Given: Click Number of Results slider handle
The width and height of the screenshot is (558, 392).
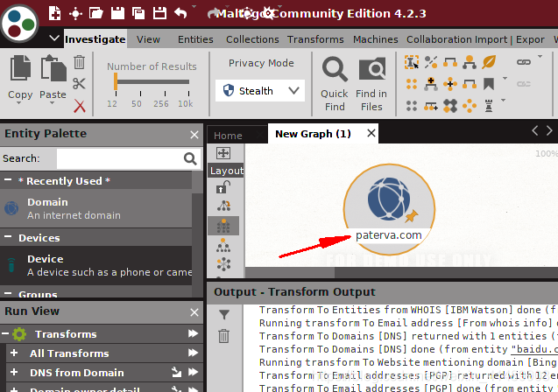Looking at the screenshot, I should (116, 81).
